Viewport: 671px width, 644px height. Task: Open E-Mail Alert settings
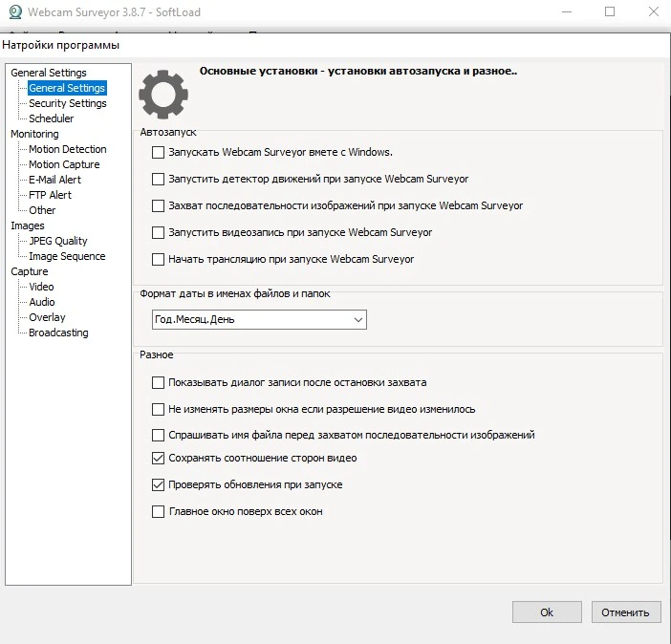[x=54, y=180]
